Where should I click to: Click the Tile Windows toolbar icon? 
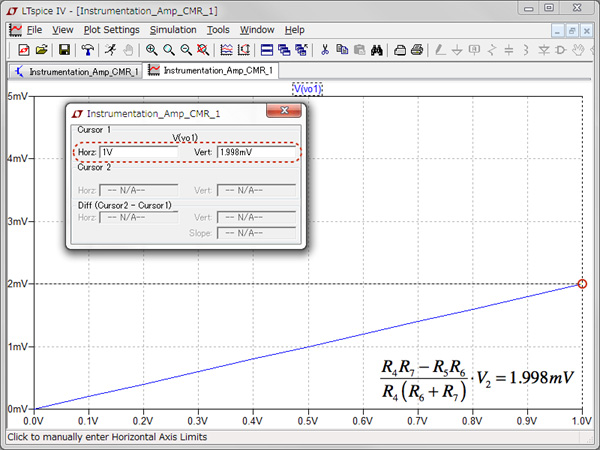point(267,49)
